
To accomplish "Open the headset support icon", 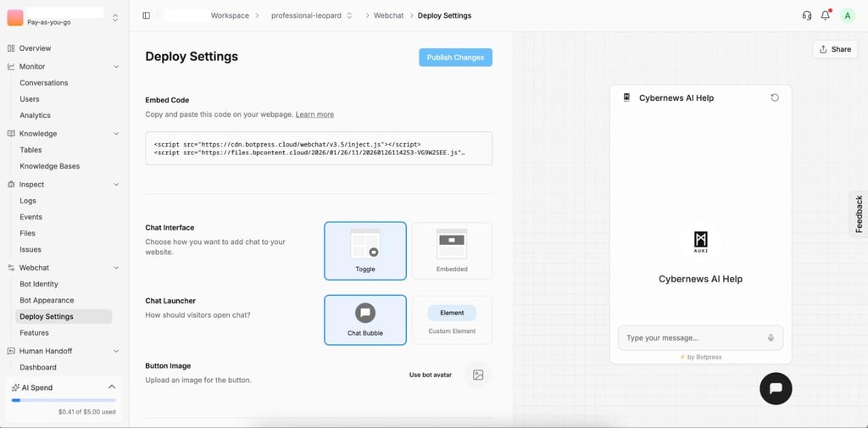I will coord(807,15).
